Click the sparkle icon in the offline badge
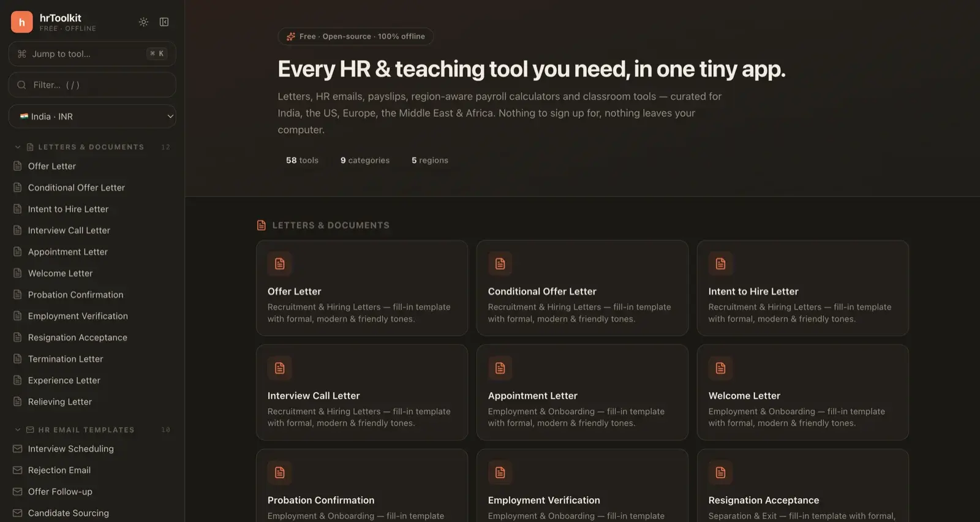Screen dimensions: 980x522 pos(291,37)
